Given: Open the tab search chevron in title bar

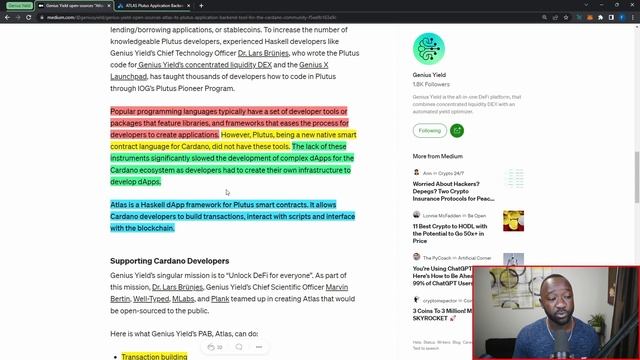Looking at the screenshot, I should coord(586,5).
